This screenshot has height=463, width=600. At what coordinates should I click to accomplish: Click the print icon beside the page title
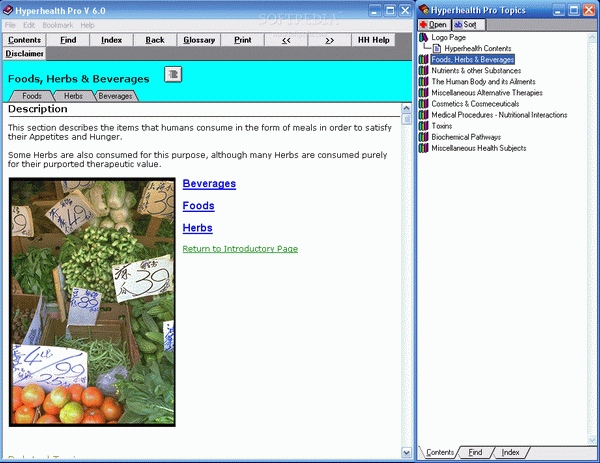[173, 75]
